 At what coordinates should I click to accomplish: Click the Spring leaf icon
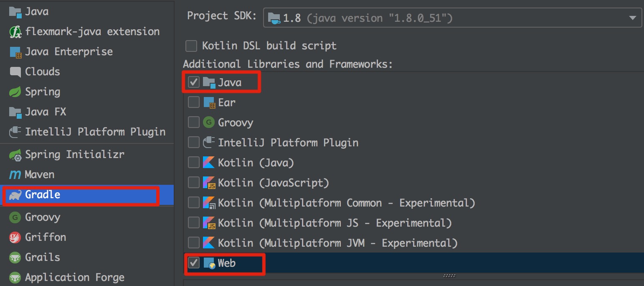[15, 92]
